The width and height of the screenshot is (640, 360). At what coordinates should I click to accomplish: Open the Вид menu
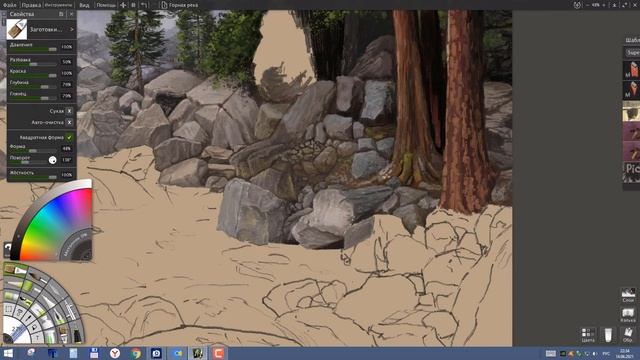(84, 5)
